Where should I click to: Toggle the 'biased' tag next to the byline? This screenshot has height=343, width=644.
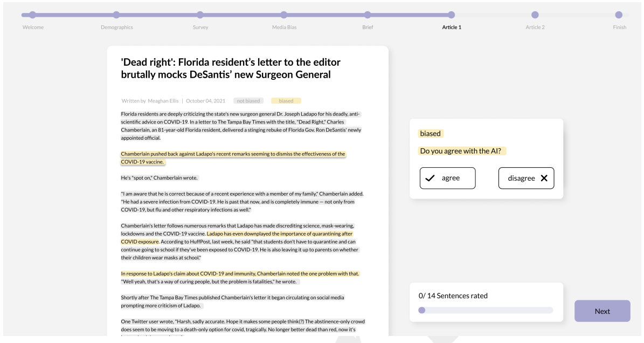point(286,101)
